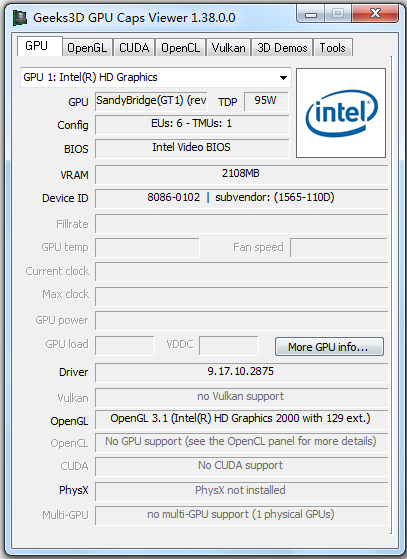
Task: Click the SandyBridge(GT1) GPU name field
Action: (151, 102)
